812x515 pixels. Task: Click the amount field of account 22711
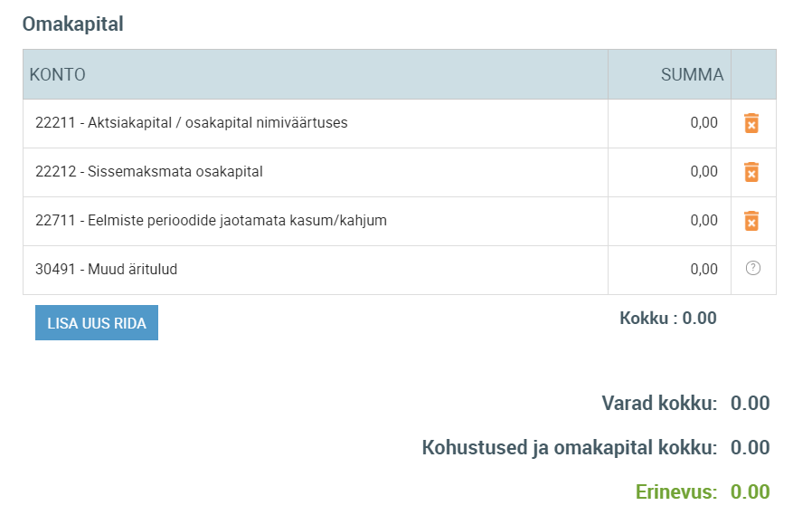click(669, 221)
